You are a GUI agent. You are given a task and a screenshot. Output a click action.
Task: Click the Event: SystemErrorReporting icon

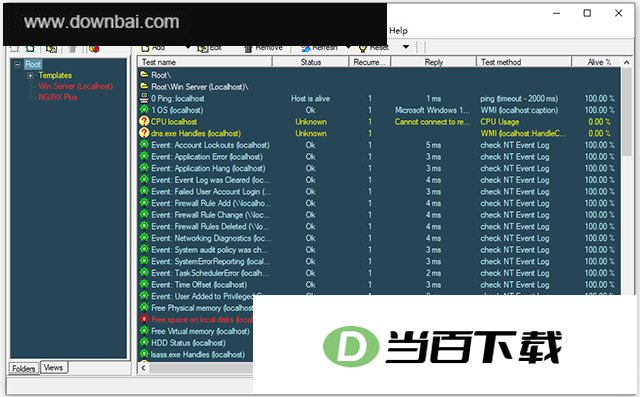coord(144,261)
